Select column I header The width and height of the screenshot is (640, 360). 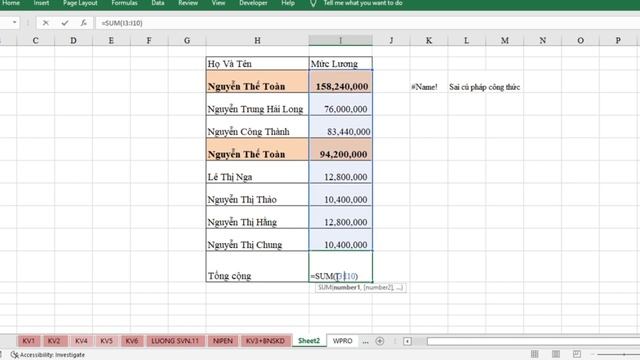340,40
